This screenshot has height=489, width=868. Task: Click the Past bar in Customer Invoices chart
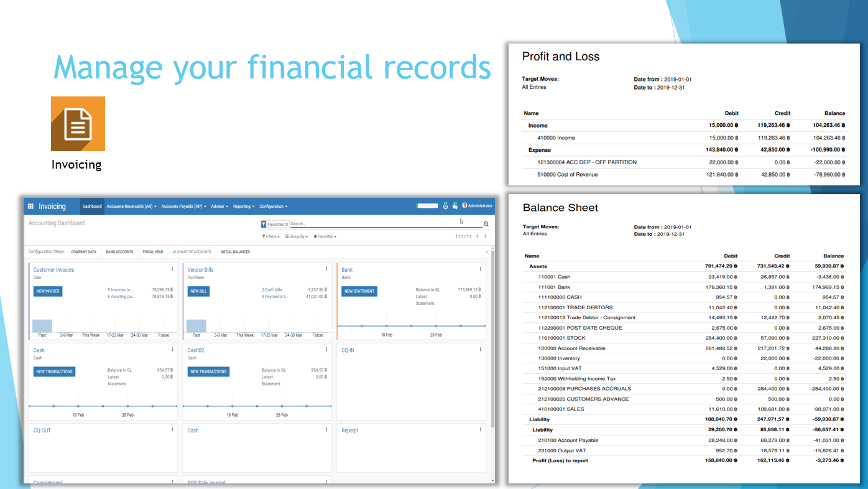click(x=42, y=326)
